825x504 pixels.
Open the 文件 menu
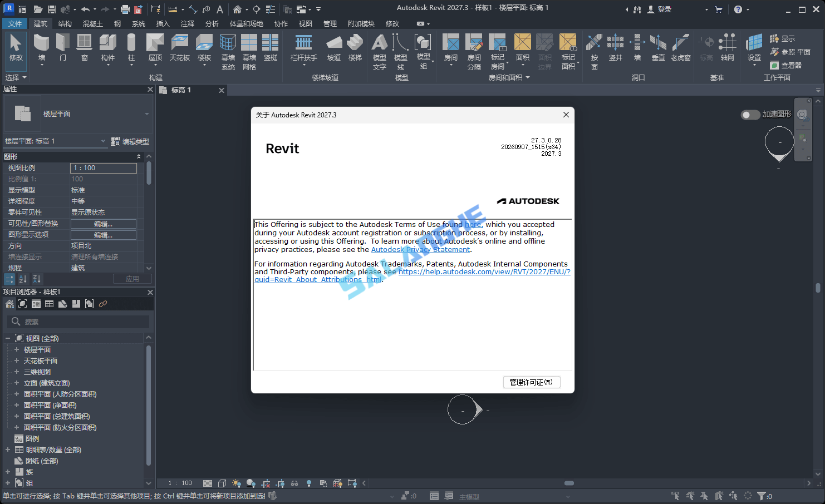click(x=15, y=23)
